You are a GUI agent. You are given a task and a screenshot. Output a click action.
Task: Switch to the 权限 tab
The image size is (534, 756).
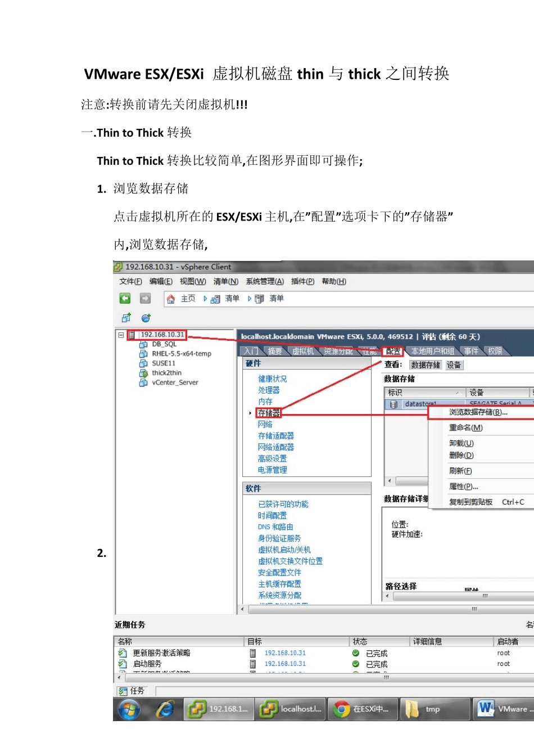(495, 351)
